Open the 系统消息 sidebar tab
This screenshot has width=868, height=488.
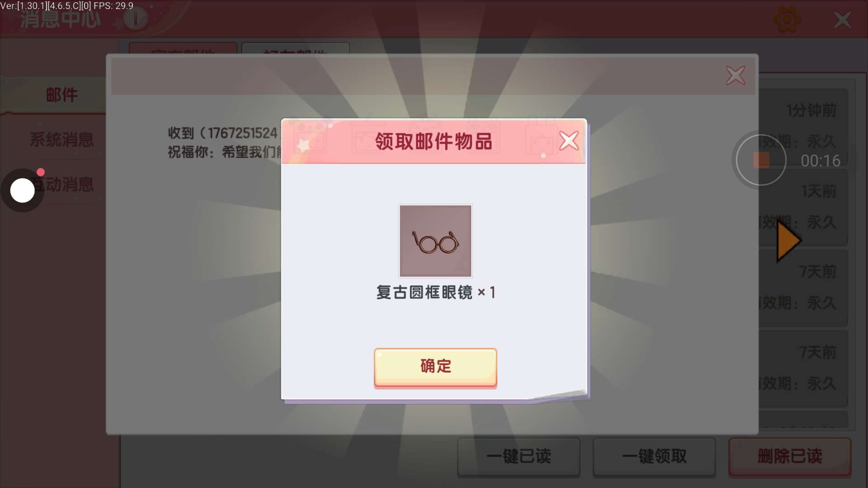coord(62,139)
